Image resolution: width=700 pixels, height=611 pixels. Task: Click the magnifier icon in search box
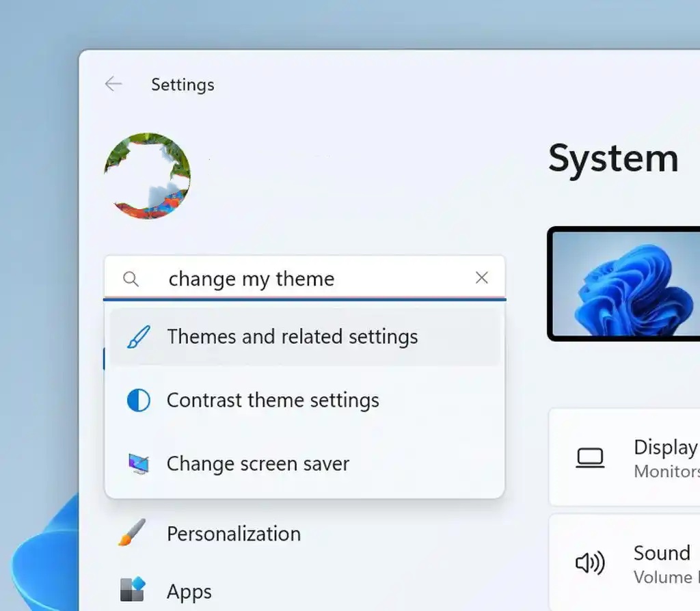click(x=131, y=279)
